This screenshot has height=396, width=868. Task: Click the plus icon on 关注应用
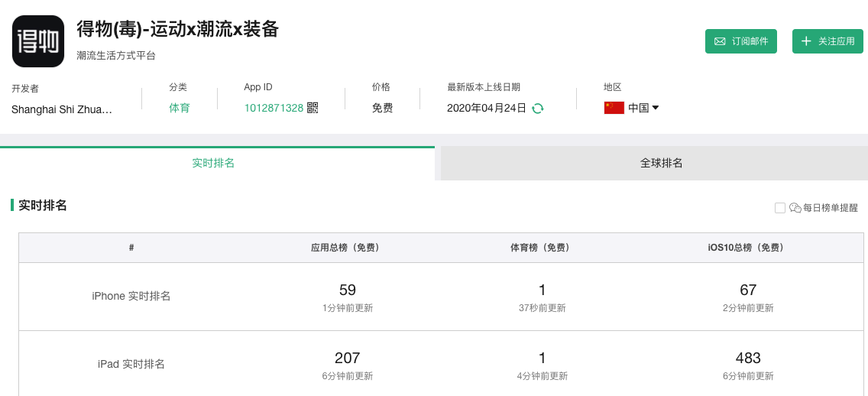tap(806, 41)
